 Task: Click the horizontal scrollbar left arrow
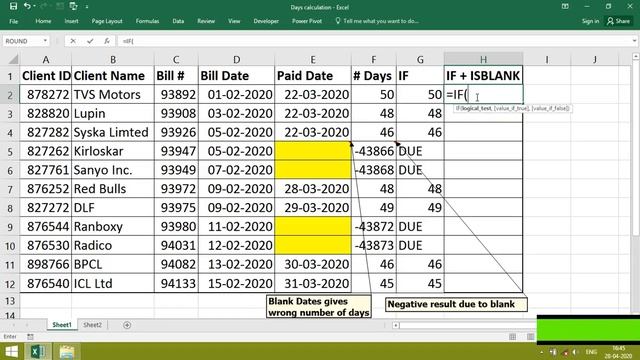[396, 325]
